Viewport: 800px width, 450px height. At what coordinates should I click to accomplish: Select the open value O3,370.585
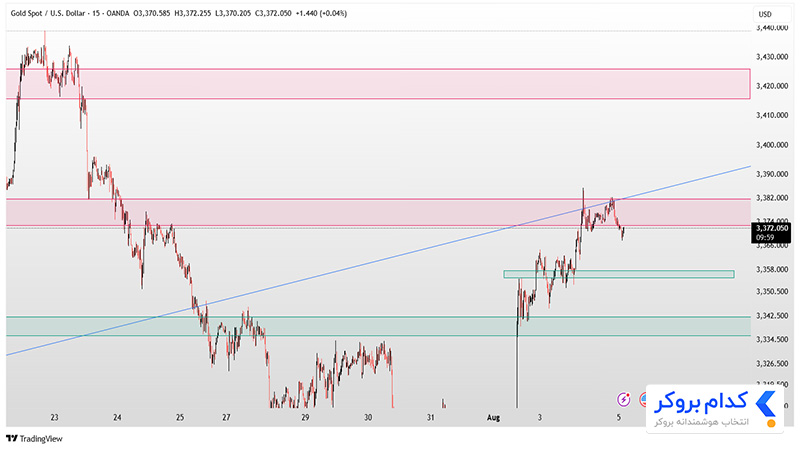click(152, 13)
